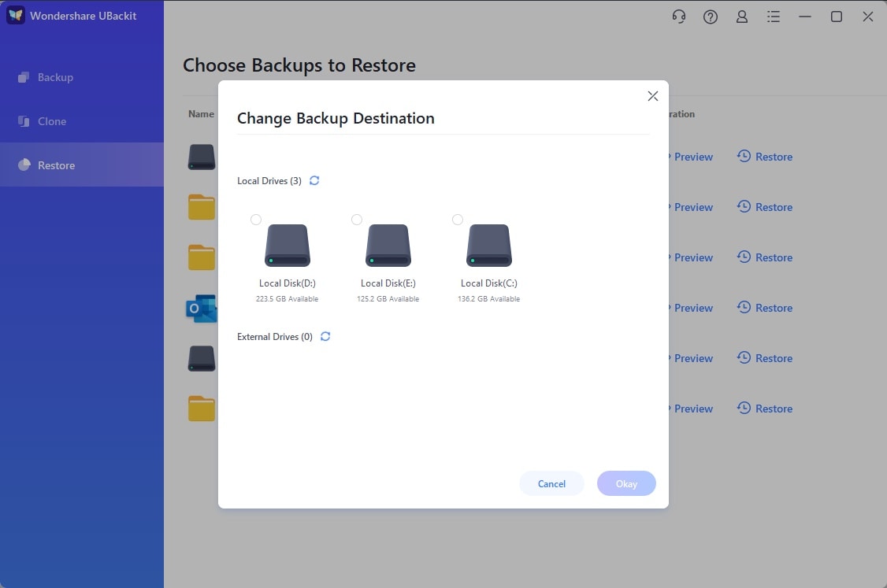
Task: Click the Wondershare UBackit logo
Action: (x=16, y=16)
